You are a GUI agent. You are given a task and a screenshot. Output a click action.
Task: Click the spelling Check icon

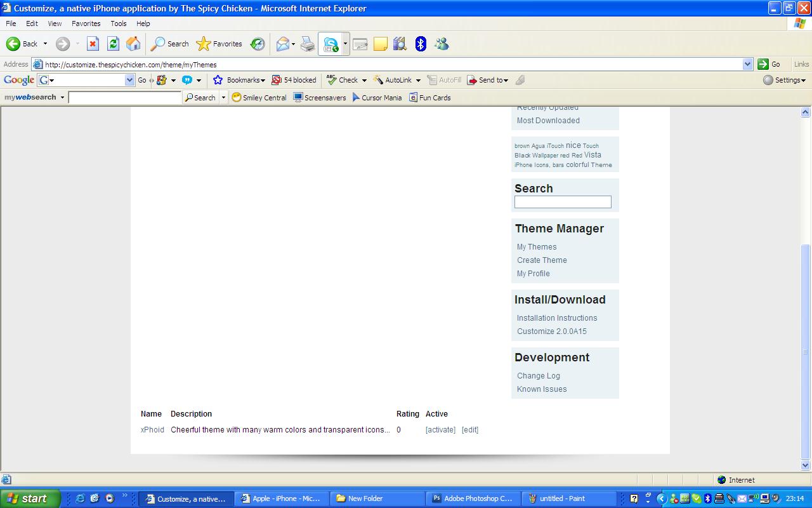(x=331, y=80)
